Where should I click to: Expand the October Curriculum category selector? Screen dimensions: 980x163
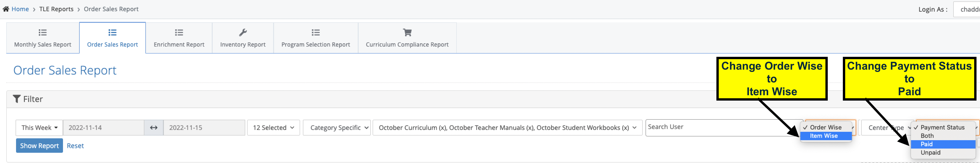(507, 128)
